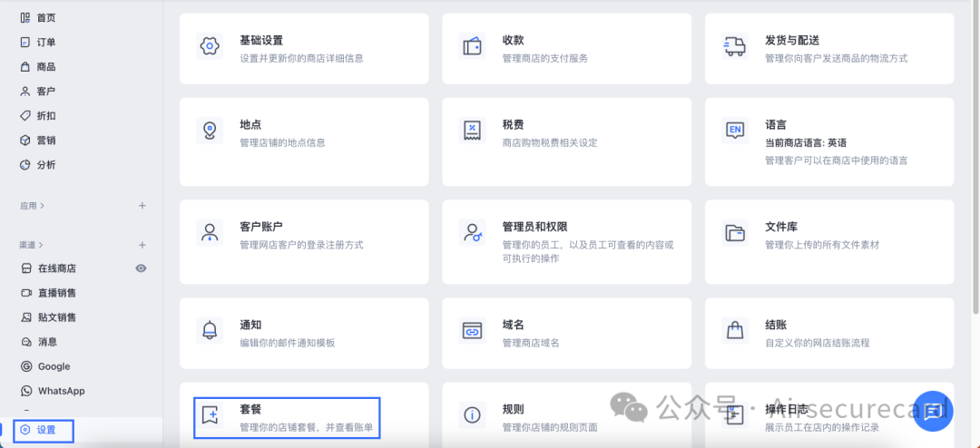The width and height of the screenshot is (980, 448).
Task: Click the bell icon on 通知 card
Action: click(210, 330)
